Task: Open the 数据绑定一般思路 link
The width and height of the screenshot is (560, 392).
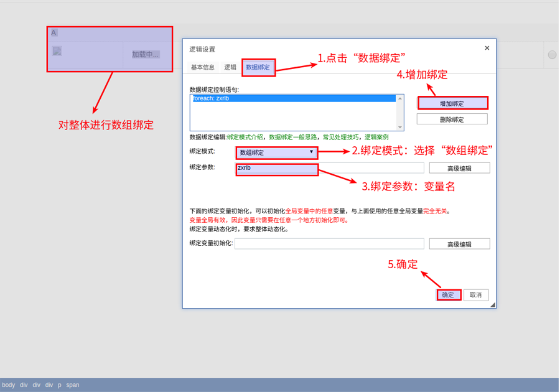Action: [292, 137]
